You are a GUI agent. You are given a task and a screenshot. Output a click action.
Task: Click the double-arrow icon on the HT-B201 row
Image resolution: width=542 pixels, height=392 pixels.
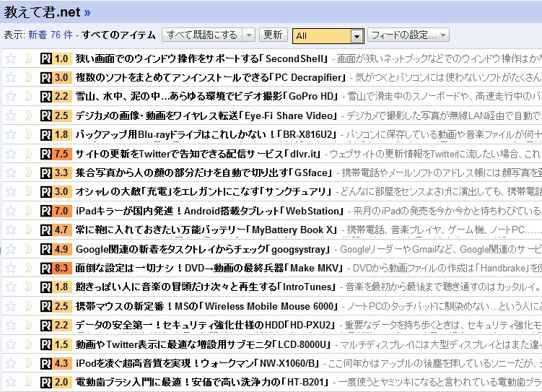pos(29,383)
